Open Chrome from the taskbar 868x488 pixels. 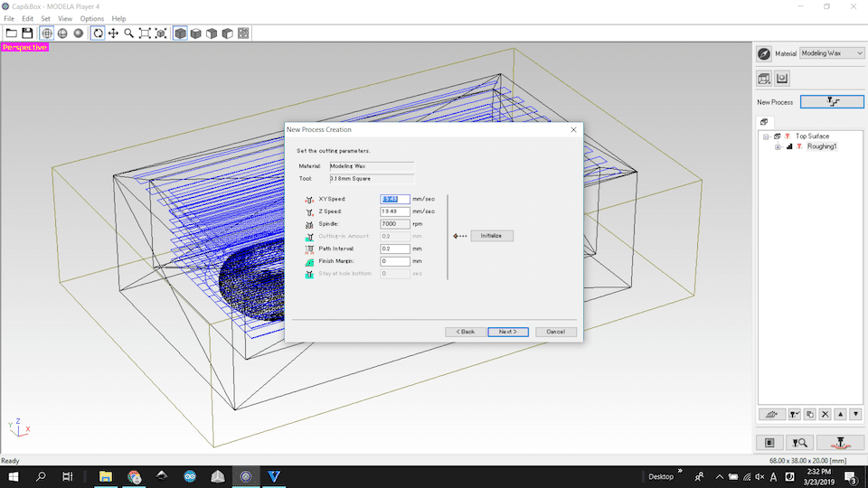134,476
